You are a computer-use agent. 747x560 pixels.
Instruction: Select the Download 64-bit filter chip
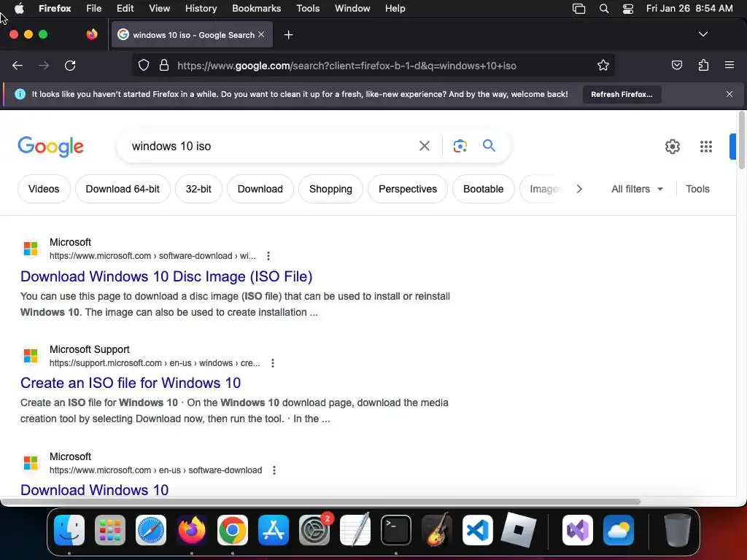tap(123, 189)
